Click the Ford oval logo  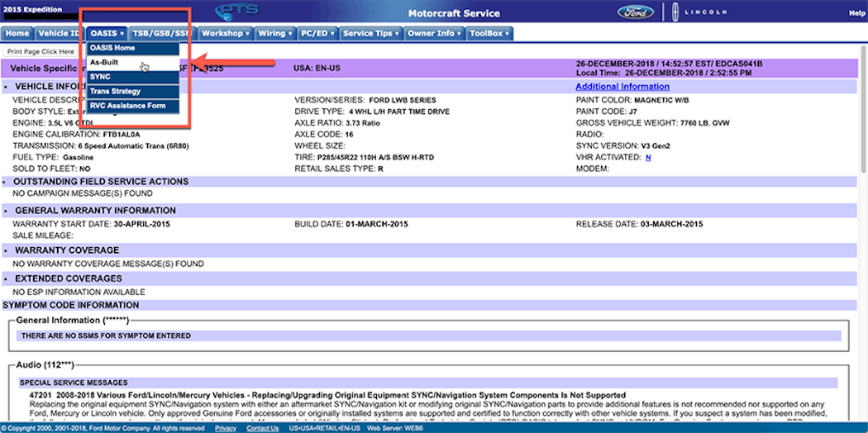[636, 12]
